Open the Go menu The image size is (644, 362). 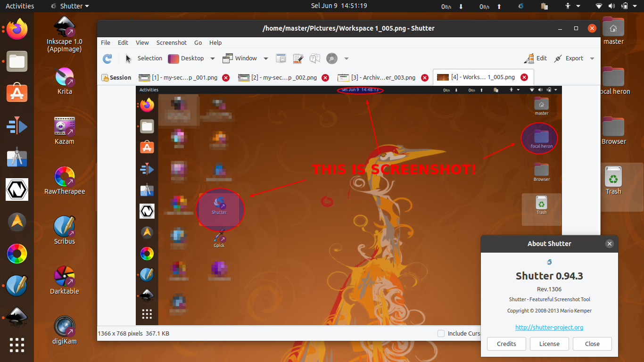[x=198, y=42]
